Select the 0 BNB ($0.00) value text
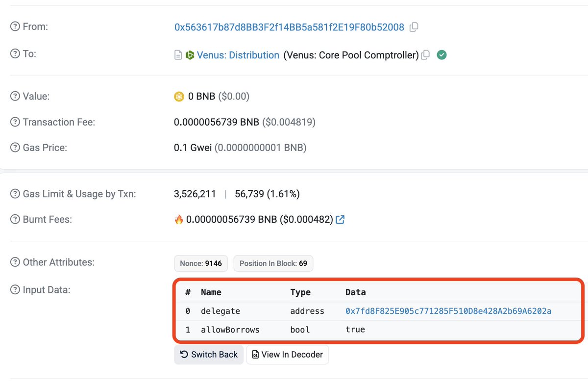Viewport: 588px width, 385px height. point(219,97)
